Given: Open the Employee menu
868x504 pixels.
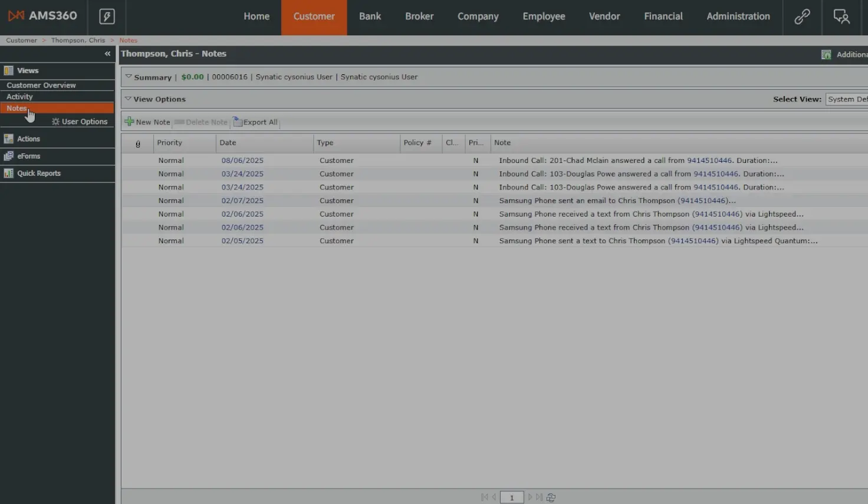Looking at the screenshot, I should 544,17.
